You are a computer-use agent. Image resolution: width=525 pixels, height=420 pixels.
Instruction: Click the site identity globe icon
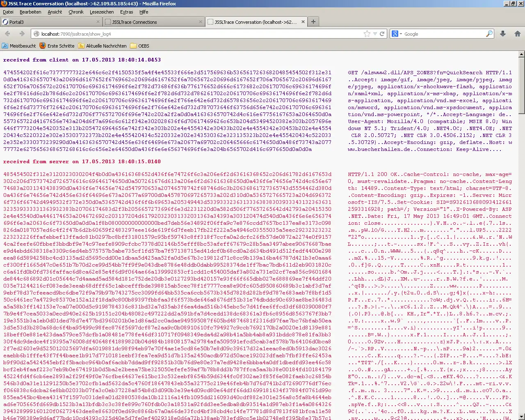coord(36,34)
